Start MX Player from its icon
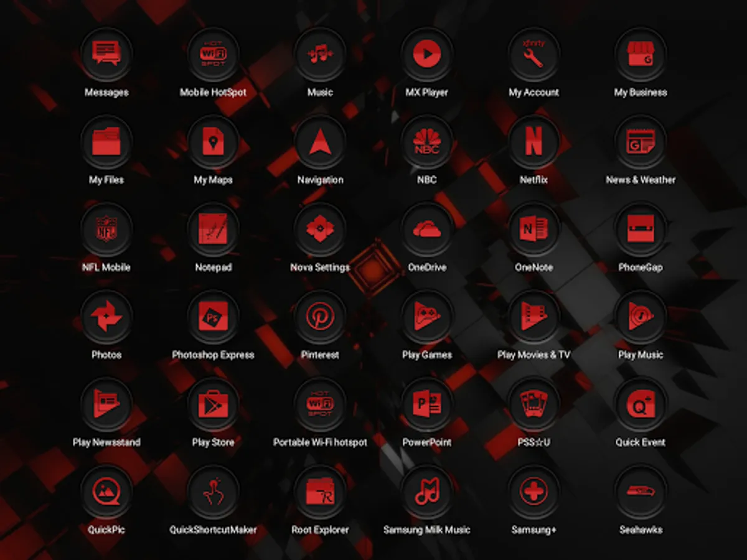 tap(427, 54)
